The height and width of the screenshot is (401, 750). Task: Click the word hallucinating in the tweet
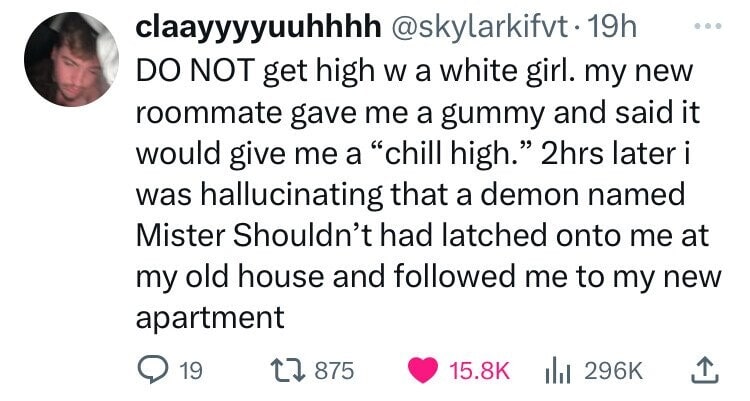pos(292,195)
